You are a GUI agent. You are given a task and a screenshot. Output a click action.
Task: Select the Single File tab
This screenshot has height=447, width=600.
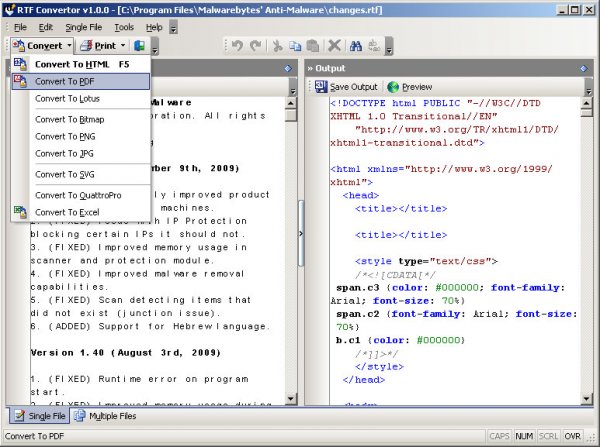(x=41, y=415)
